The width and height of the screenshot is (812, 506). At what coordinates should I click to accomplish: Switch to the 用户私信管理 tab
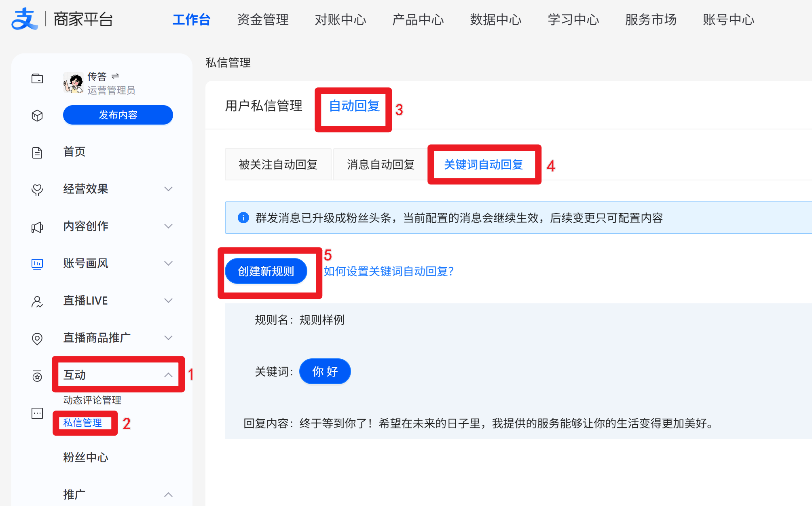pos(264,106)
